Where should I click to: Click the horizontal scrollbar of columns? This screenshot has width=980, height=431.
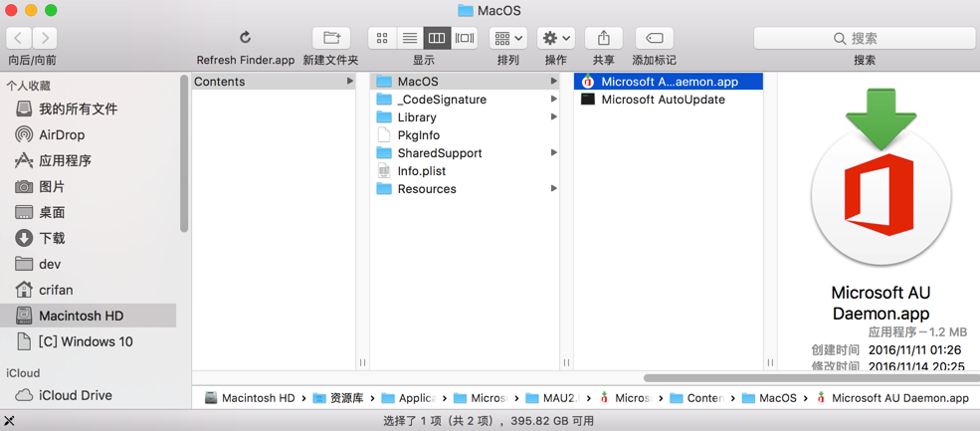[x=811, y=378]
